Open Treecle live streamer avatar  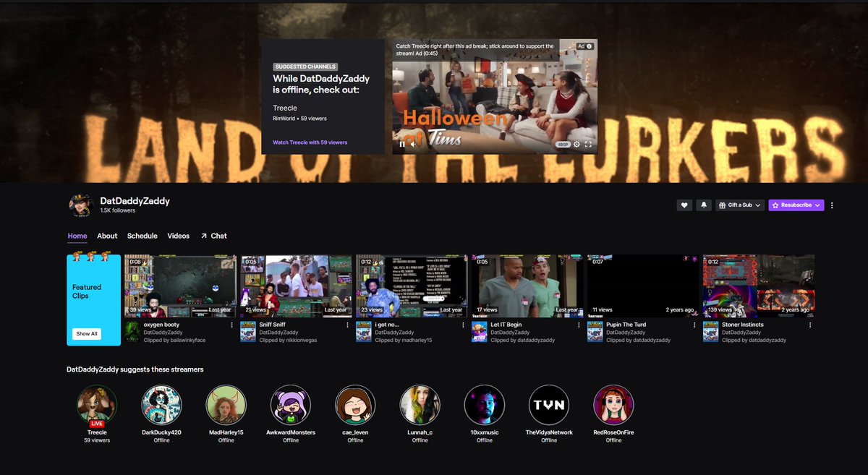(97, 405)
